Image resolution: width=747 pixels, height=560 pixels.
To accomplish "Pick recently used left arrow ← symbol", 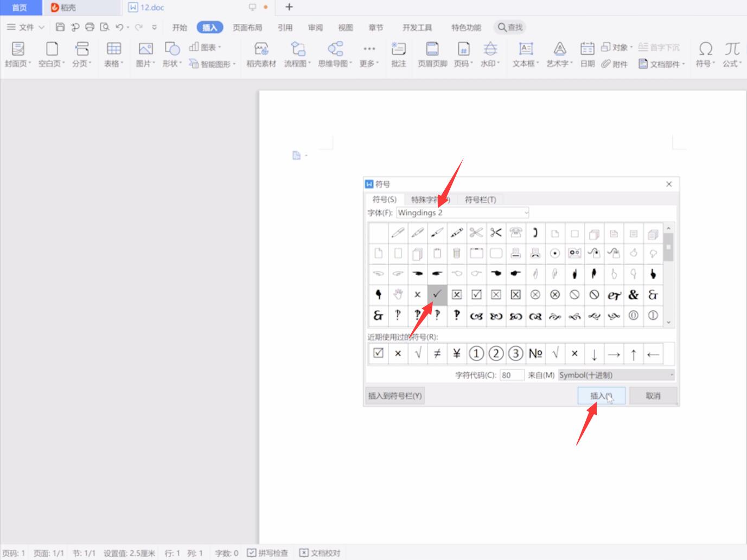I will (x=653, y=353).
